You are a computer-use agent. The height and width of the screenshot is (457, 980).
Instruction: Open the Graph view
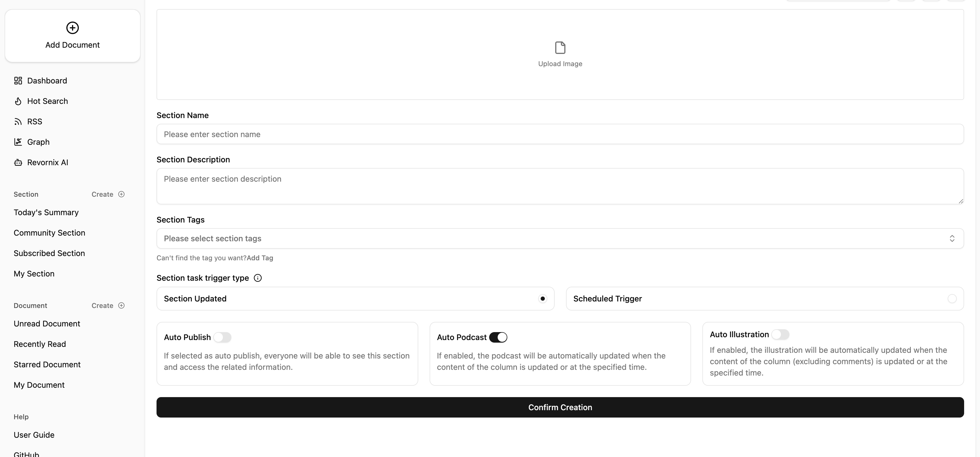(x=38, y=142)
